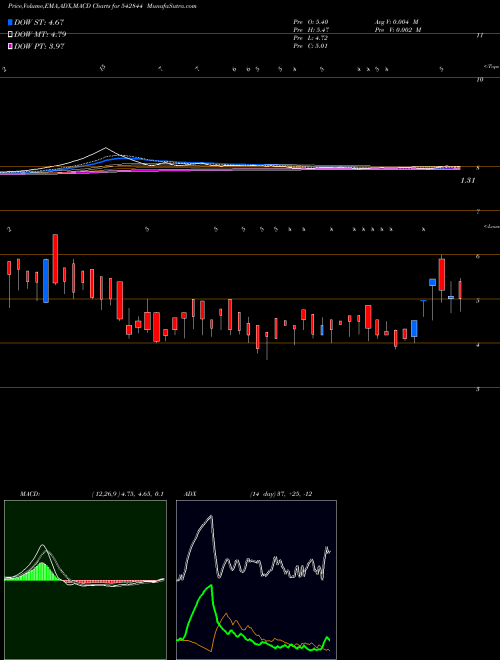Click the MACD (12,26,9) parameter values
The height and width of the screenshot is (660, 500).
tap(127, 494)
